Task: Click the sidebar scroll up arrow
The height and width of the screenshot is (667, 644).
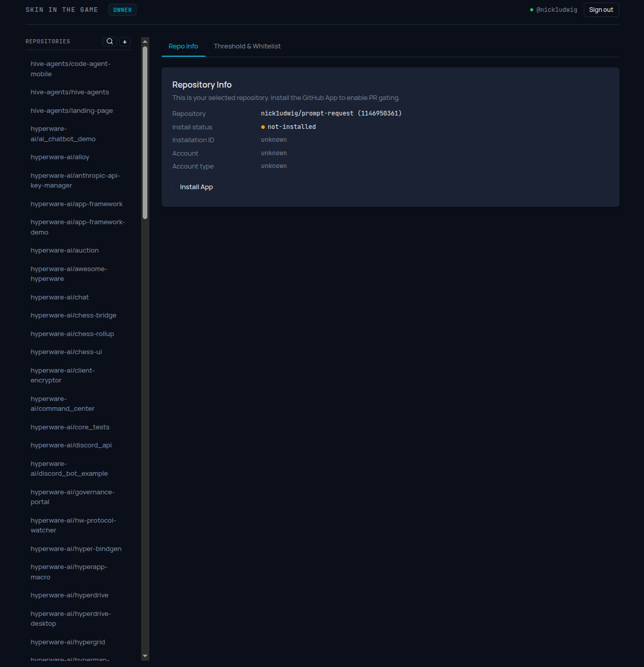Action: [145, 41]
